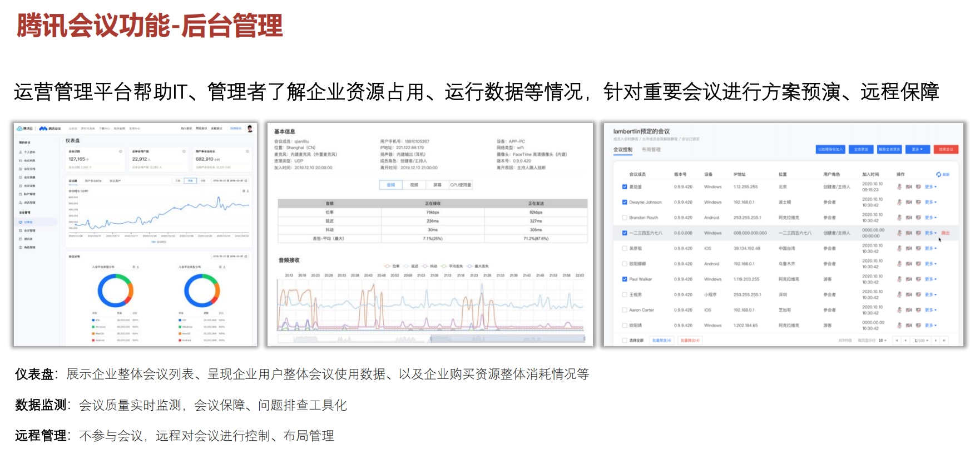This screenshot has width=980, height=463.
Task: Click the mute microphone icon for Dwayne Johnson
Action: [899, 202]
